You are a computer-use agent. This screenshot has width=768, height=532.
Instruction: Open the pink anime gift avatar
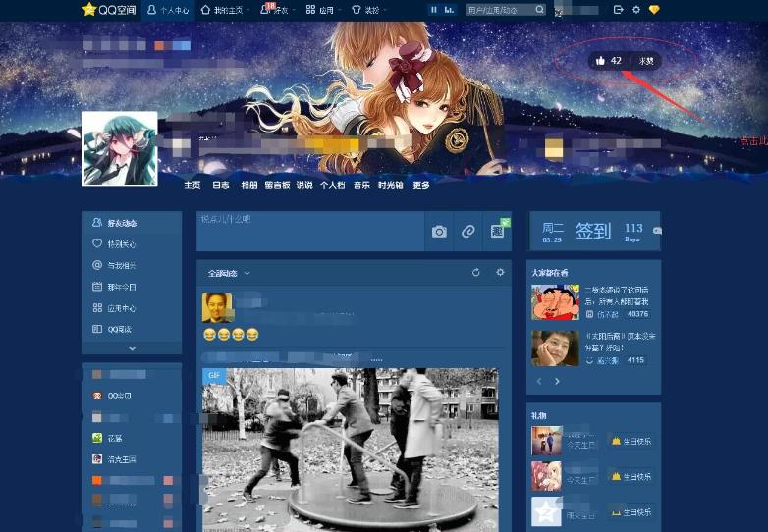(547, 476)
